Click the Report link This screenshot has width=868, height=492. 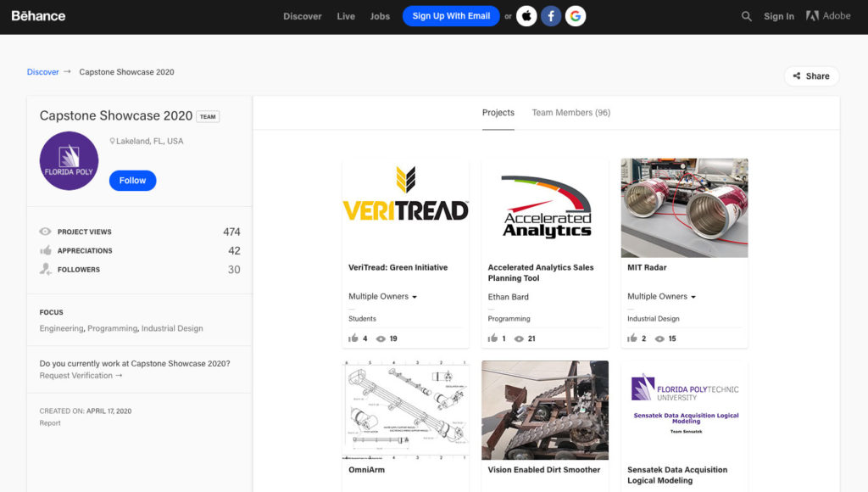[x=50, y=422]
